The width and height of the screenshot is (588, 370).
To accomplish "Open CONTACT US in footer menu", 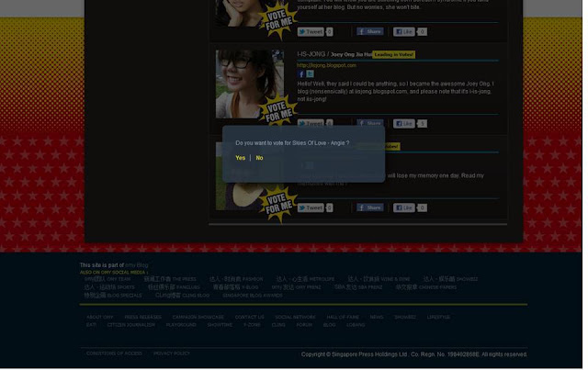I will 249,317.
